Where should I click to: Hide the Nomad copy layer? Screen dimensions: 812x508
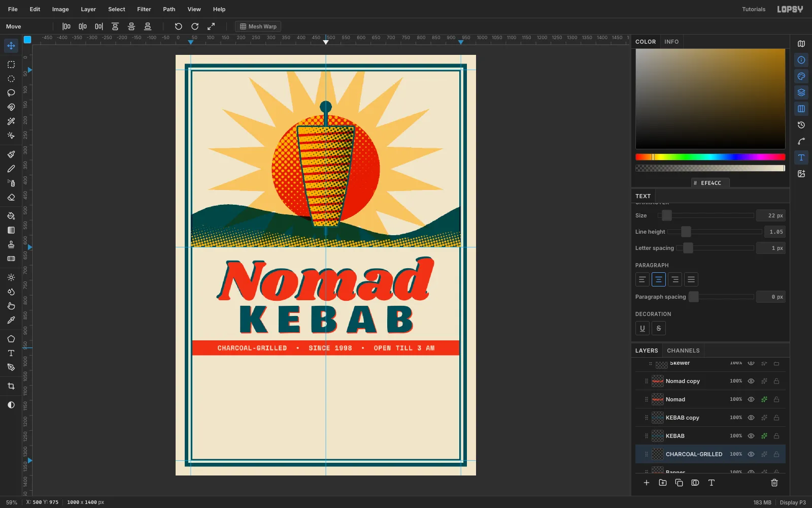coord(751,381)
